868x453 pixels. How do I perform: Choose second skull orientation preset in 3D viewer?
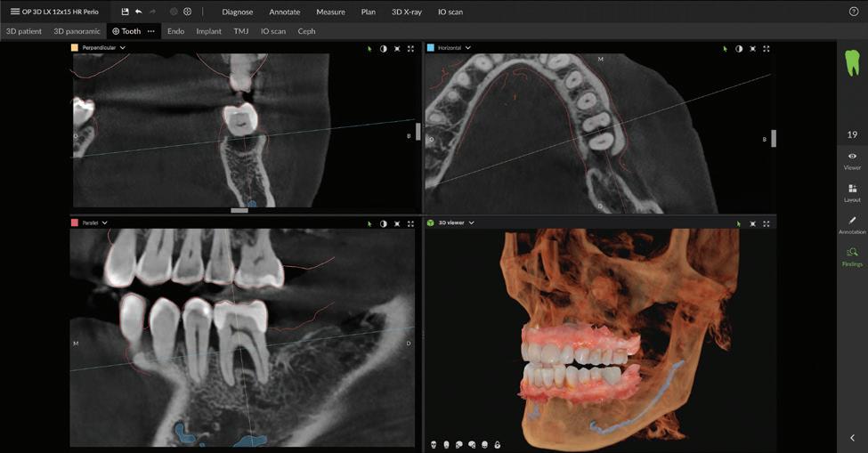tap(447, 445)
